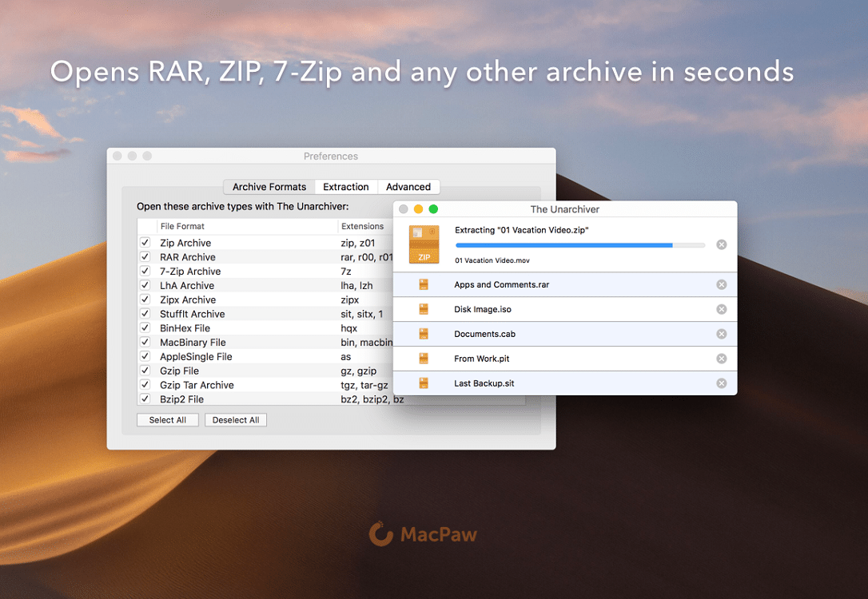Click the Deselect All button
The width and height of the screenshot is (868, 599).
[235, 419]
